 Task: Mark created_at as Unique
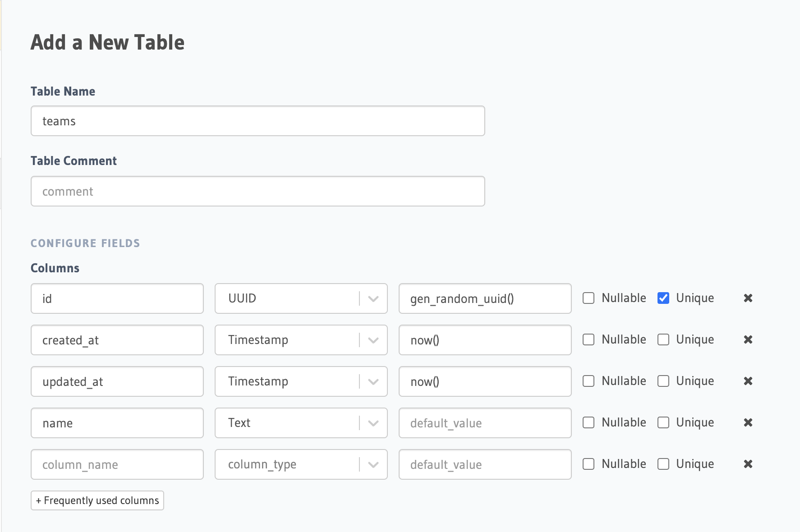click(x=663, y=339)
